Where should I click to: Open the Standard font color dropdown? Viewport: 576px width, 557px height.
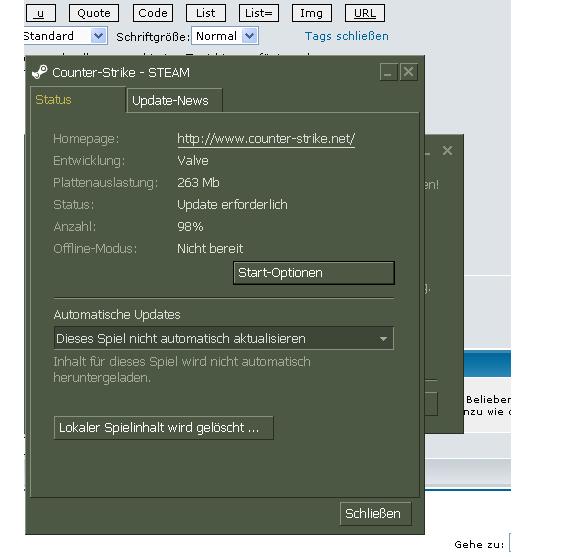pyautogui.click(x=65, y=36)
